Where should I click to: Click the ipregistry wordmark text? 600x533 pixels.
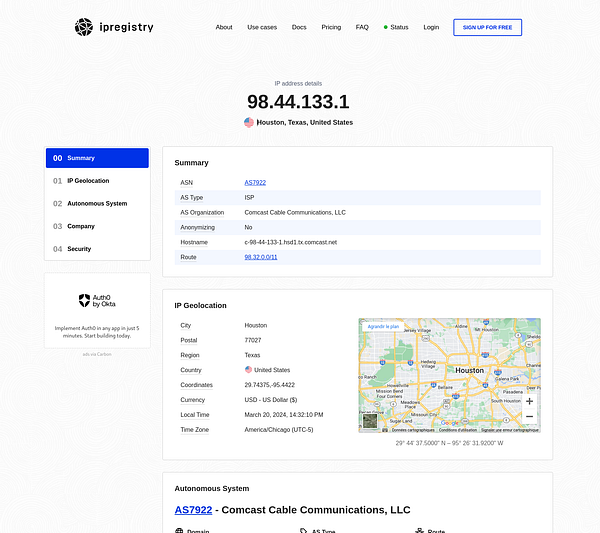126,27
